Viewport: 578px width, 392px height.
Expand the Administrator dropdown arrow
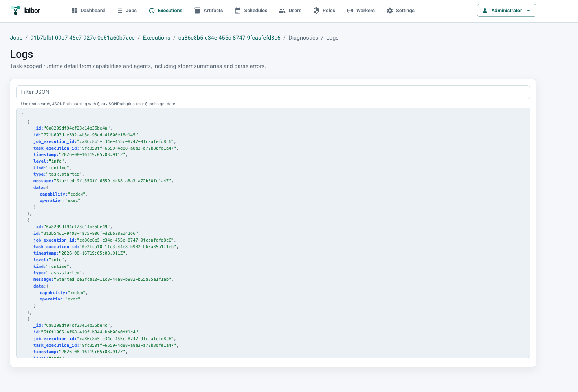[x=528, y=11]
